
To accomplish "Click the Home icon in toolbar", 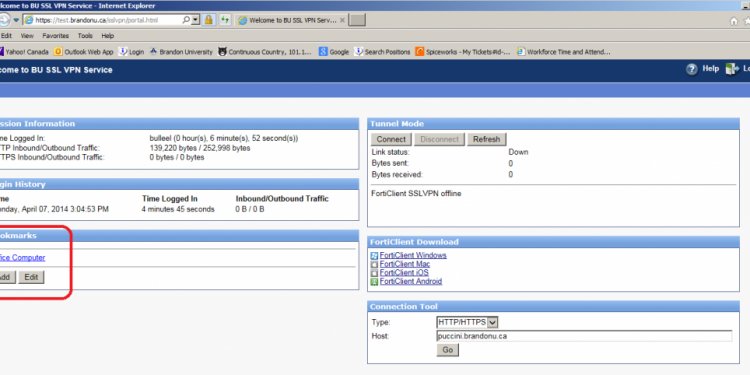I will [734, 21].
